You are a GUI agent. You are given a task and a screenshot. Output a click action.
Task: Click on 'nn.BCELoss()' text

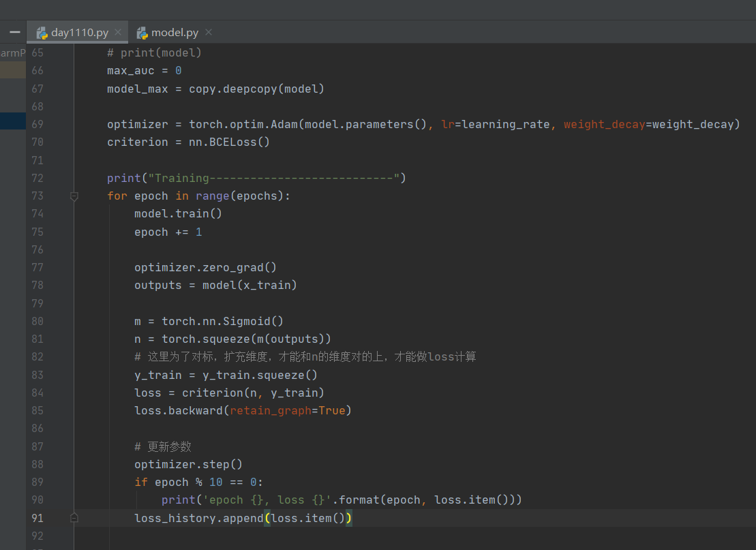(x=229, y=142)
